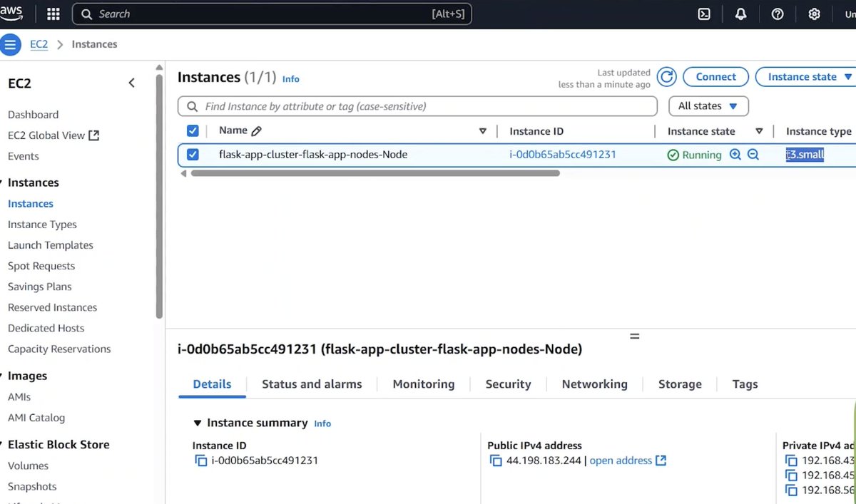Click the zoom-in filter icon beside Running
This screenshot has height=504, width=856.
point(735,155)
